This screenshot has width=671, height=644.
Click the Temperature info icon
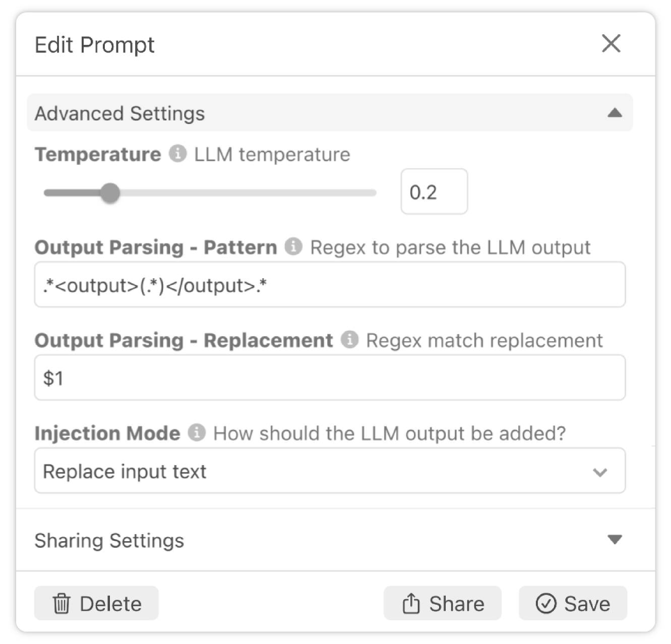pos(177,154)
